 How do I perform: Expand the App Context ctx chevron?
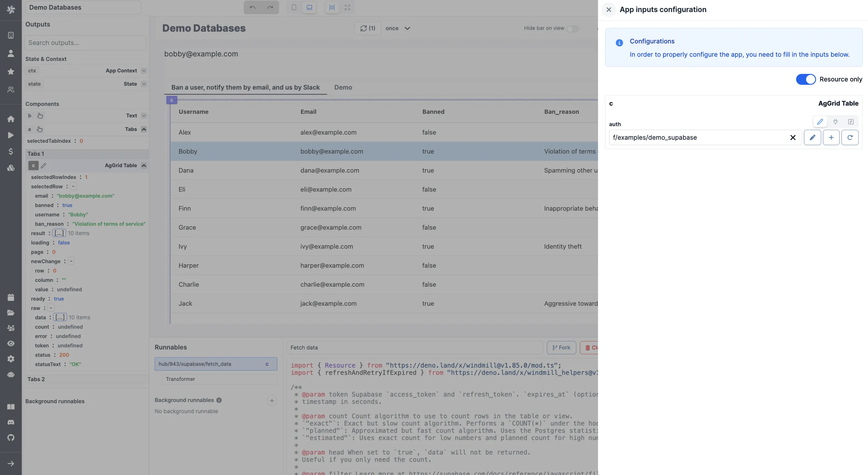(x=144, y=70)
